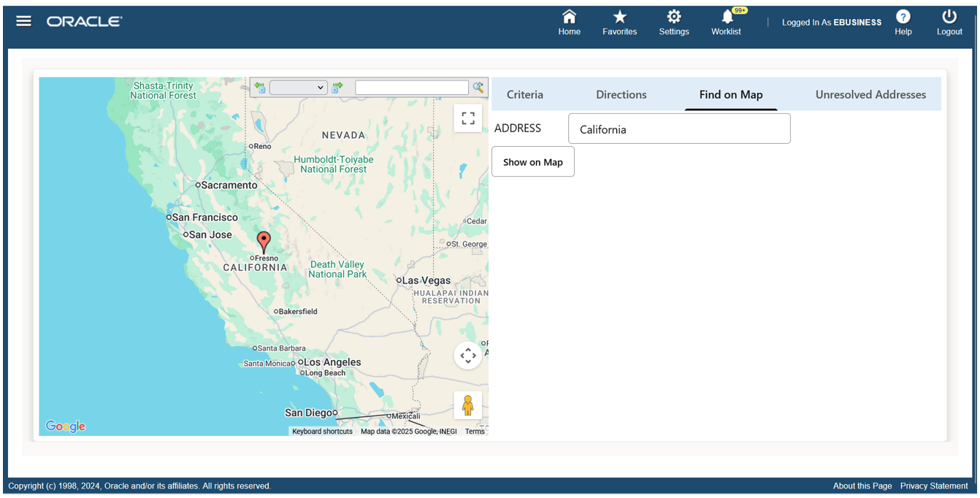Image resolution: width=980 pixels, height=498 pixels.
Task: Toggle the map pan control
Action: (x=468, y=356)
